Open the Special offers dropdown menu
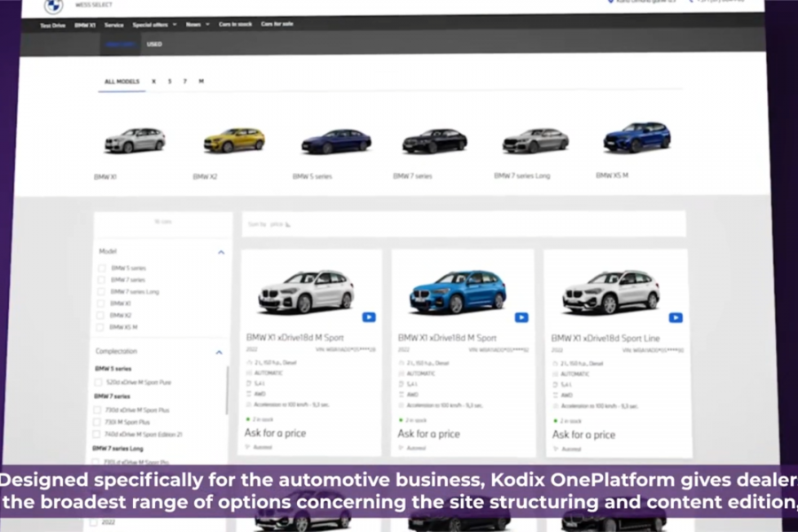798x532 pixels. (x=154, y=25)
